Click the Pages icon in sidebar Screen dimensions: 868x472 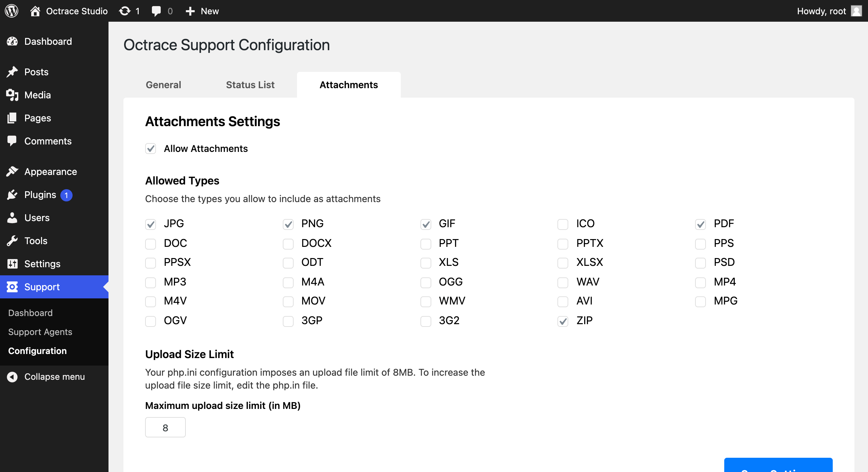click(x=12, y=118)
